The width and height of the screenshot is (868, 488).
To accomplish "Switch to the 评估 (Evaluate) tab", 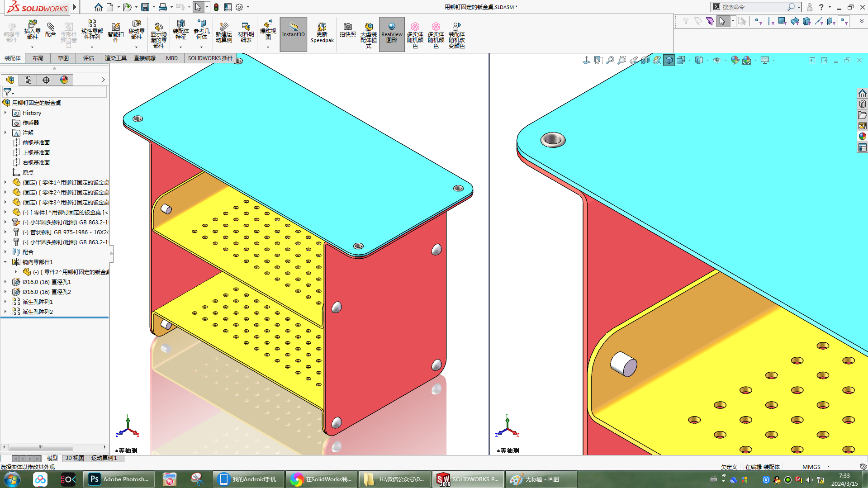I will (89, 58).
